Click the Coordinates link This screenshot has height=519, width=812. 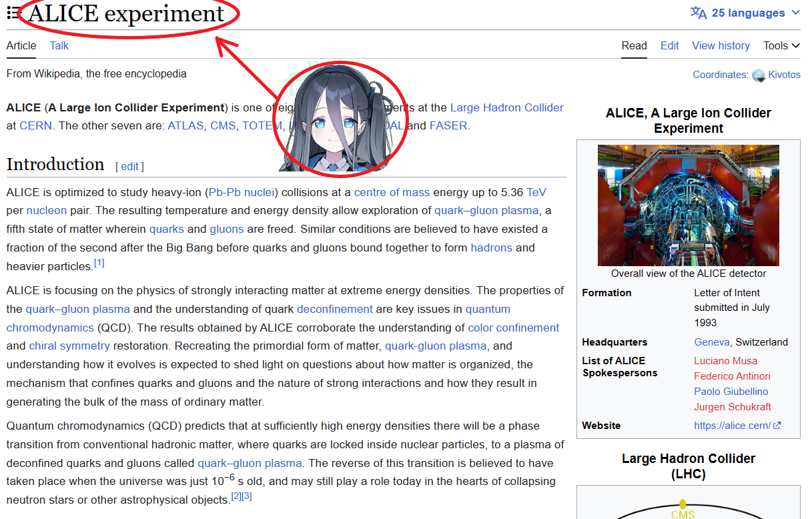tap(720, 75)
